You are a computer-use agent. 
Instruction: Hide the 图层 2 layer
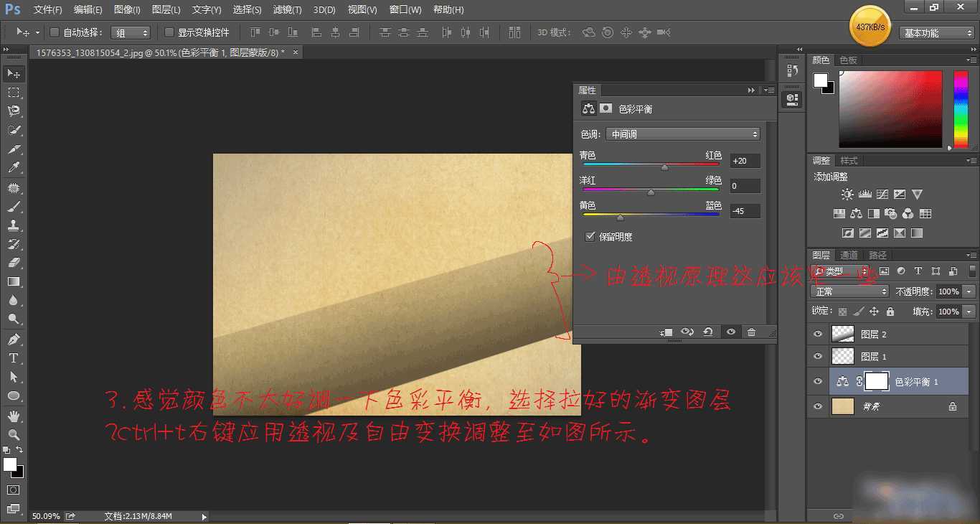tap(818, 333)
